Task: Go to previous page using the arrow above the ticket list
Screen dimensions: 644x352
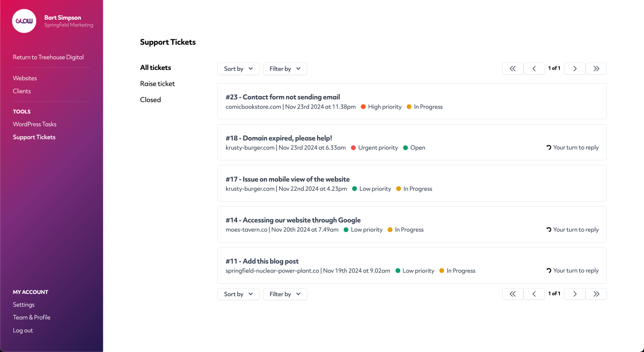Action: pos(534,68)
